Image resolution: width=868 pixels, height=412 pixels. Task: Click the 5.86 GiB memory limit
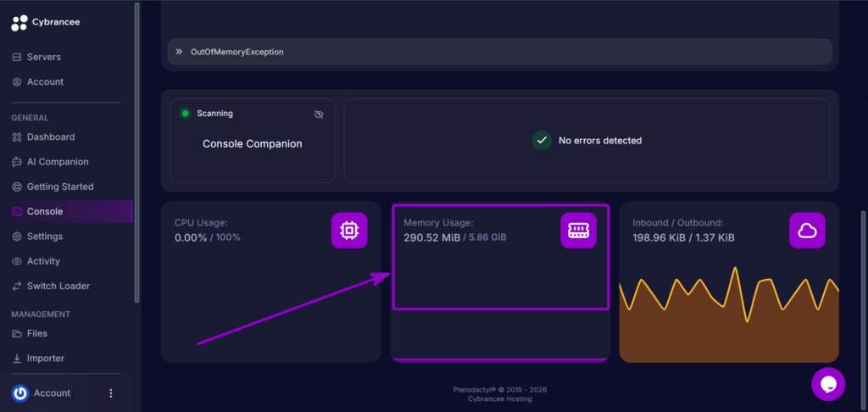point(487,237)
